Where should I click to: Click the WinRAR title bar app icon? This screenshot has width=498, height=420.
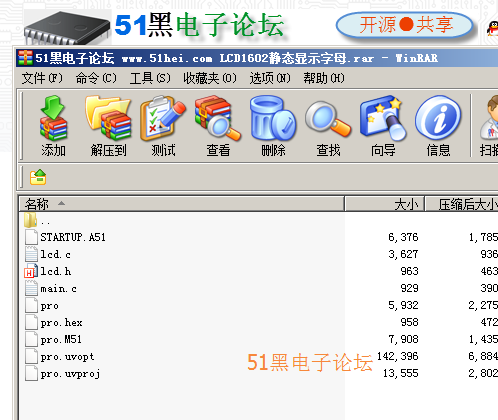25,58
